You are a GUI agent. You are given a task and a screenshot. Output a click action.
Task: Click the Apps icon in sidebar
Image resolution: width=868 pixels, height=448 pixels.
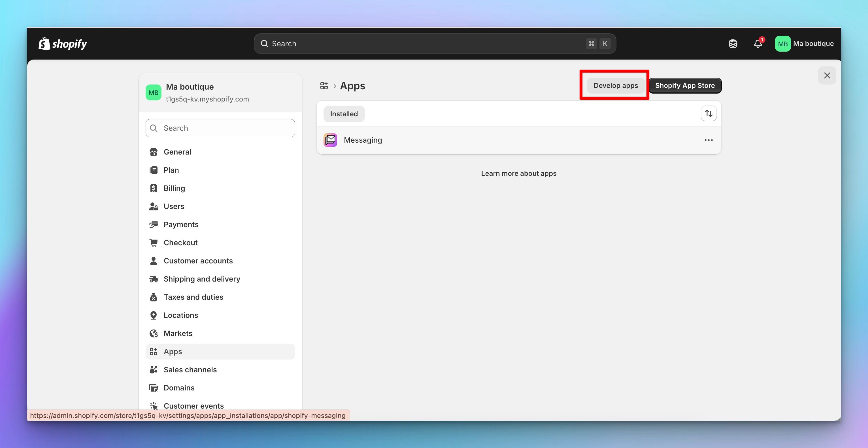(154, 352)
